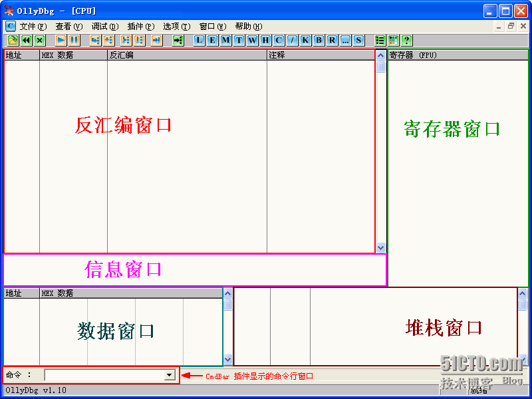Open References window with R button
This screenshot has height=399, width=532.
click(x=332, y=41)
